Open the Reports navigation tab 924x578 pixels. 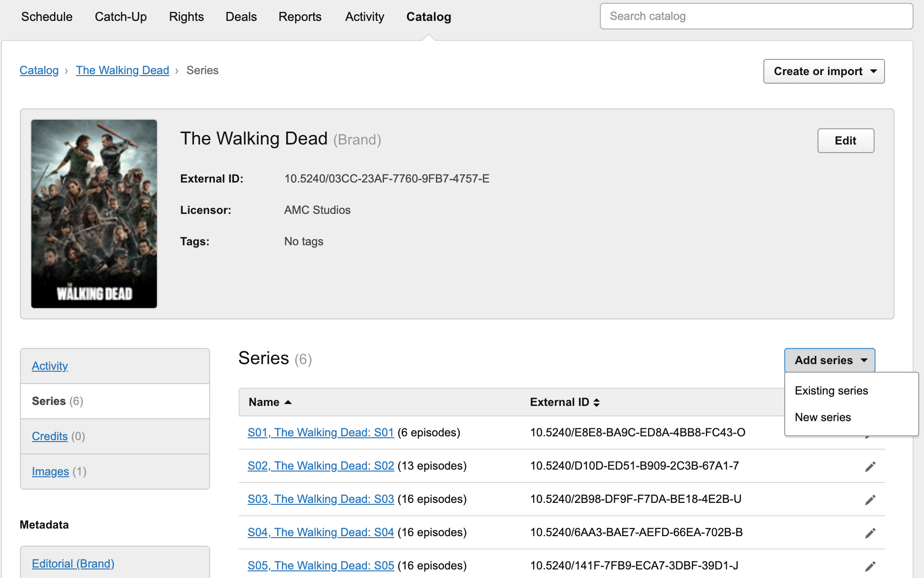tap(300, 17)
